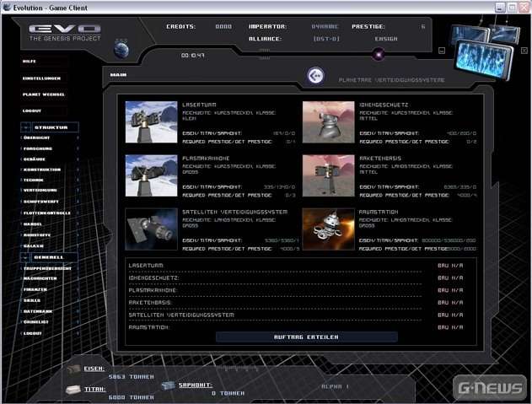Open the Rohstoffe menu item

click(x=37, y=235)
